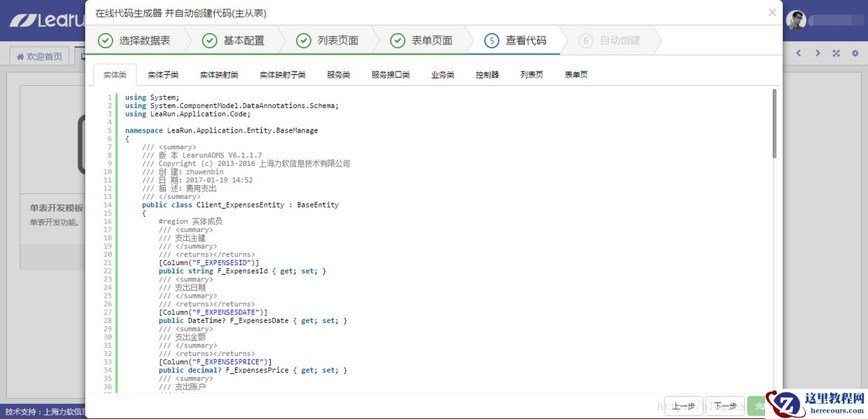Go to step 3 列表页面
The height and width of the screenshot is (419, 868).
click(328, 41)
